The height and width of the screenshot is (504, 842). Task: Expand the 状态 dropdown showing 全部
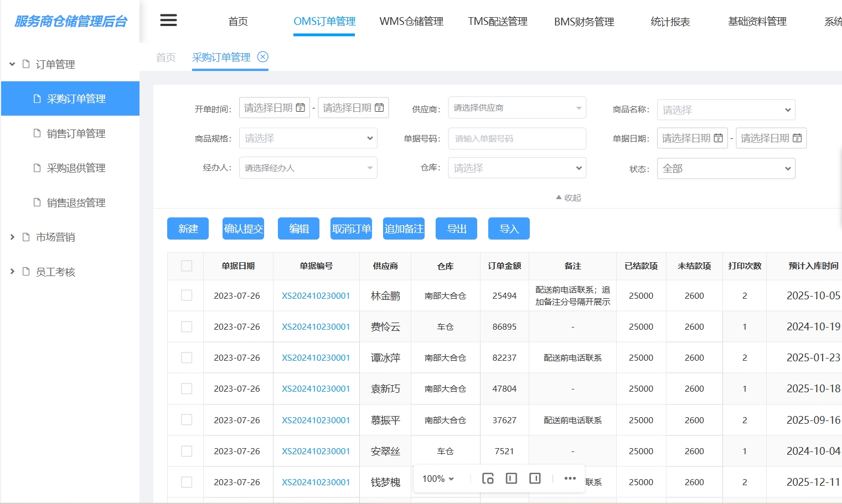click(726, 169)
